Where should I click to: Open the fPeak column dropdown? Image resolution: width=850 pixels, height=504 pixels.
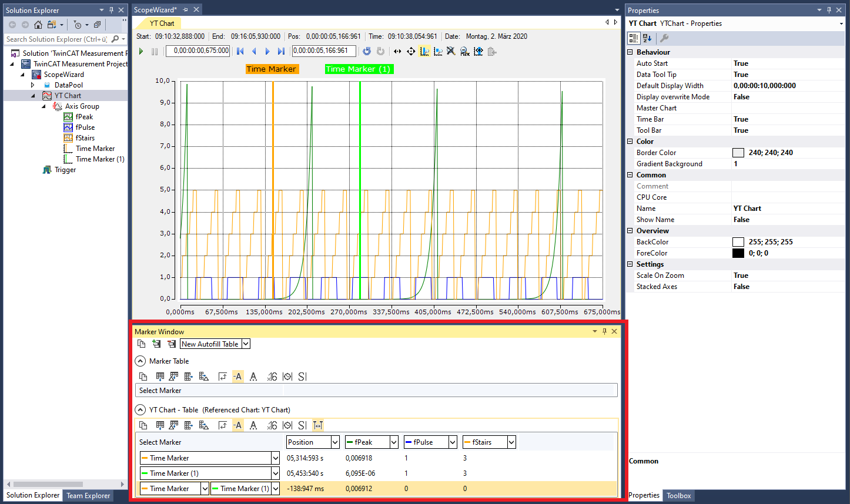pyautogui.click(x=394, y=442)
